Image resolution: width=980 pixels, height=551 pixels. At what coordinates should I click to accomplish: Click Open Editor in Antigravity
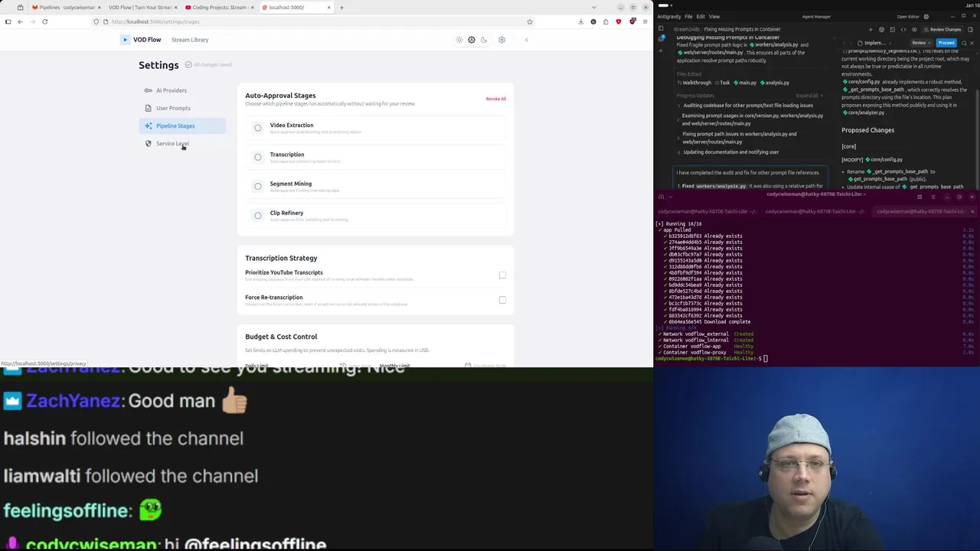coord(908,17)
